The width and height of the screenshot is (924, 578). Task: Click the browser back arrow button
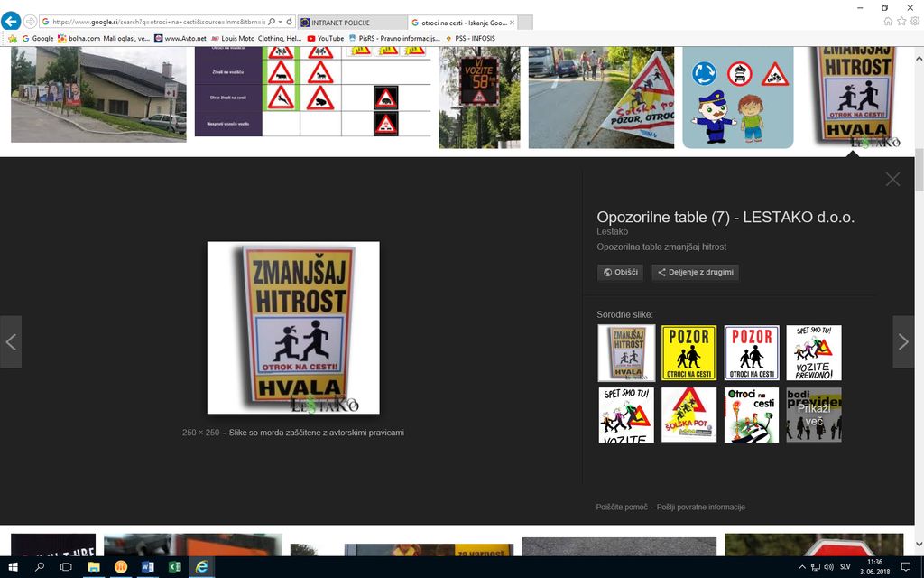click(x=11, y=21)
